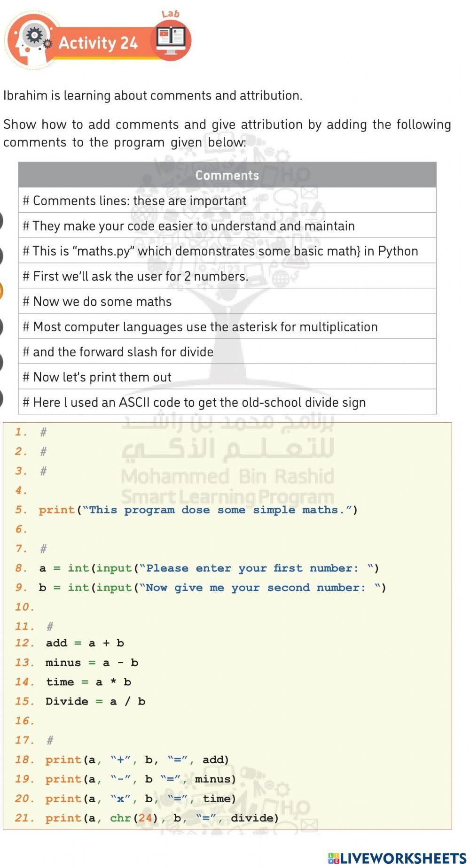Select the "Comments lines: these are important" row
470x868 pixels.
tap(227, 201)
